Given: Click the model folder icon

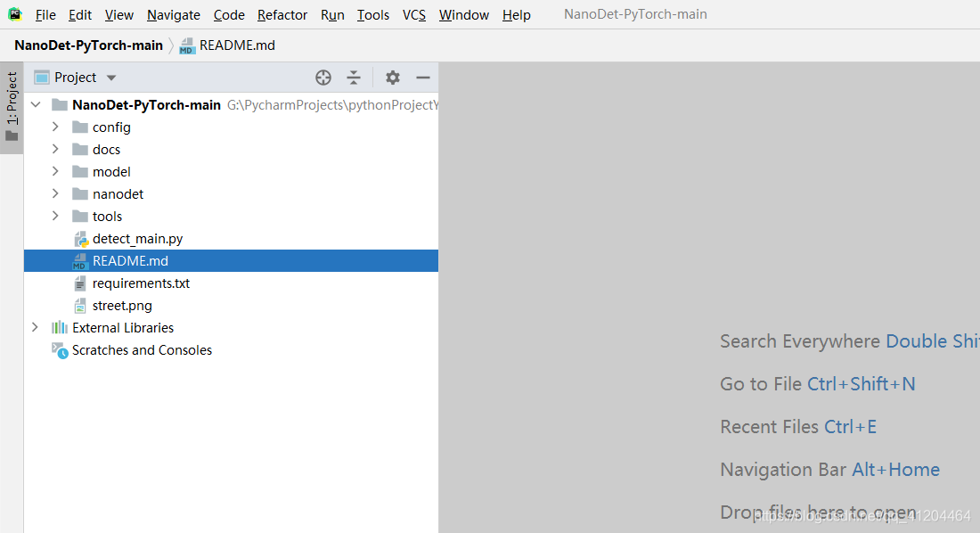Looking at the screenshot, I should (80, 171).
